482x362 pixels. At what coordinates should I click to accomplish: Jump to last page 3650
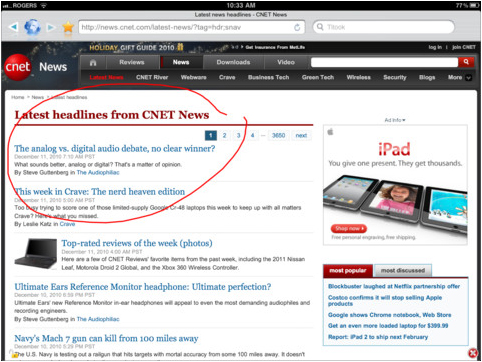(x=278, y=135)
